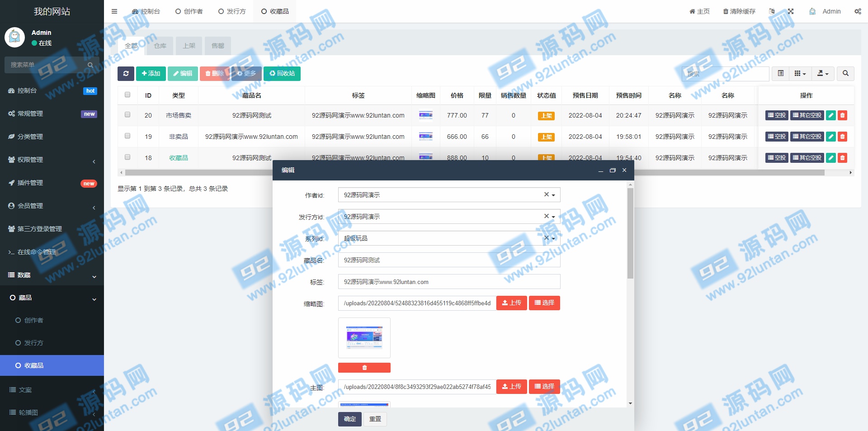Edit row 18 with green pencil icon
Screen dimensions: 868x431
831,158
